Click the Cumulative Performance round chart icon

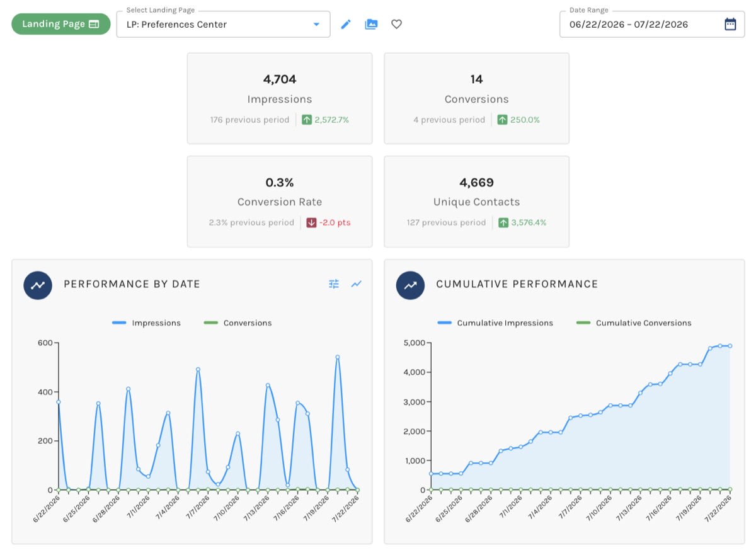tap(410, 285)
